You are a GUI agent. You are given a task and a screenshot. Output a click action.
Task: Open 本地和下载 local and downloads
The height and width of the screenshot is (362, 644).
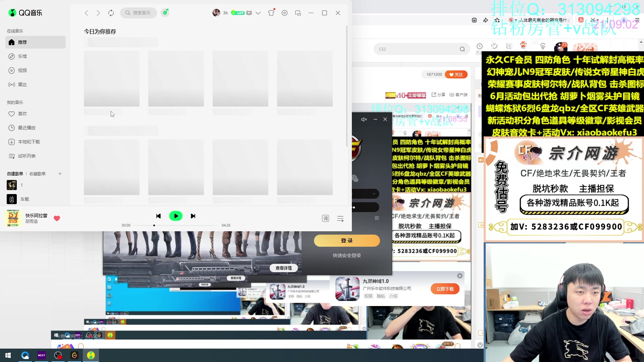click(x=35, y=142)
